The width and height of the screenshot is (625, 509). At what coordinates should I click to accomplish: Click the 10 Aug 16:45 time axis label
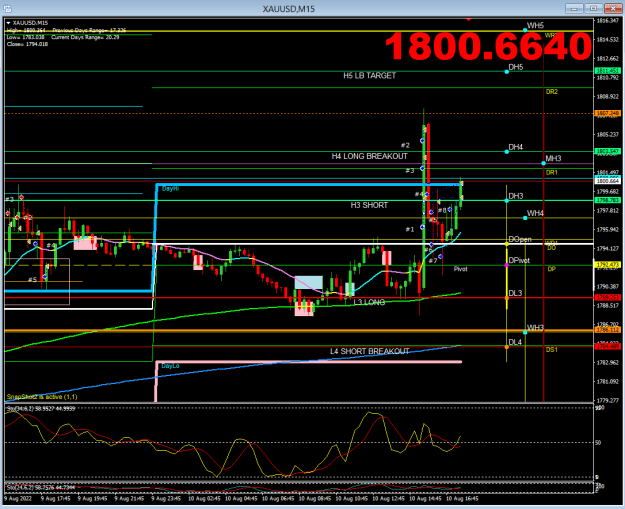coord(462,498)
